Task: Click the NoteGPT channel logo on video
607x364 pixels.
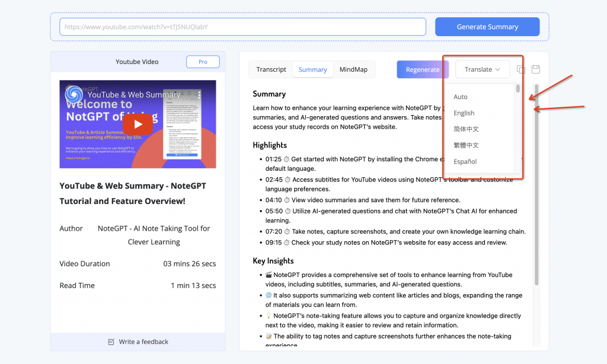Action: click(74, 95)
